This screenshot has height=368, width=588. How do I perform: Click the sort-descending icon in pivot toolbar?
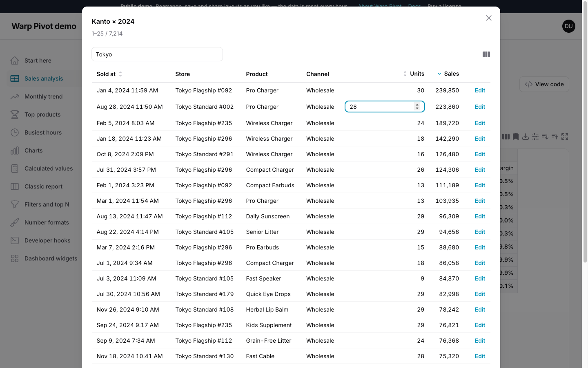pyautogui.click(x=545, y=137)
